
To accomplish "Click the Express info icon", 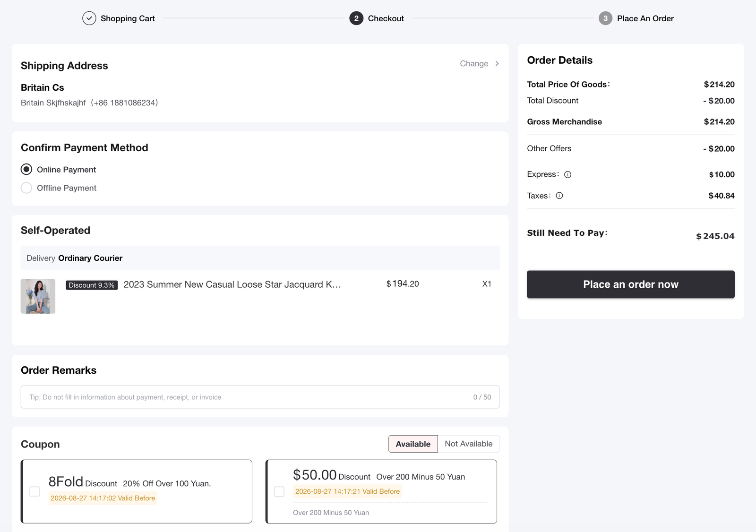I will [x=568, y=174].
